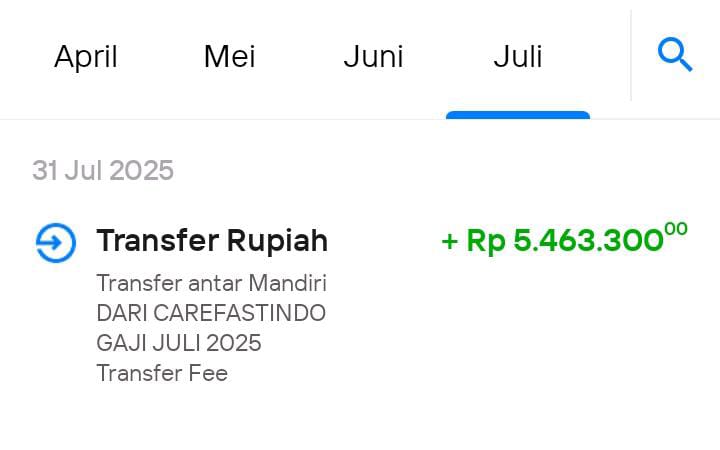Go to the Juni tab

[x=373, y=56]
